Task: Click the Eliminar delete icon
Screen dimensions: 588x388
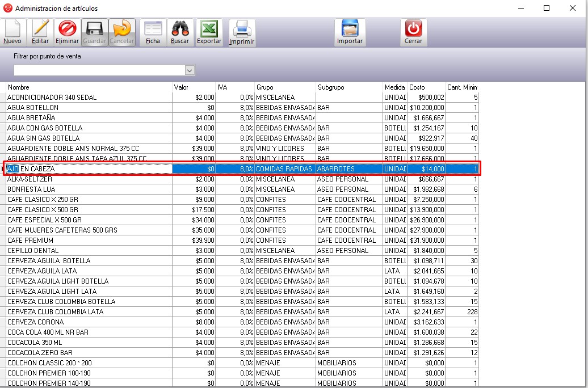Action: (x=68, y=32)
